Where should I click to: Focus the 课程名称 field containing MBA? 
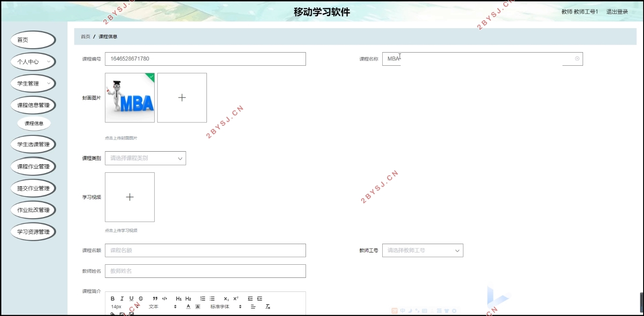tap(482, 59)
